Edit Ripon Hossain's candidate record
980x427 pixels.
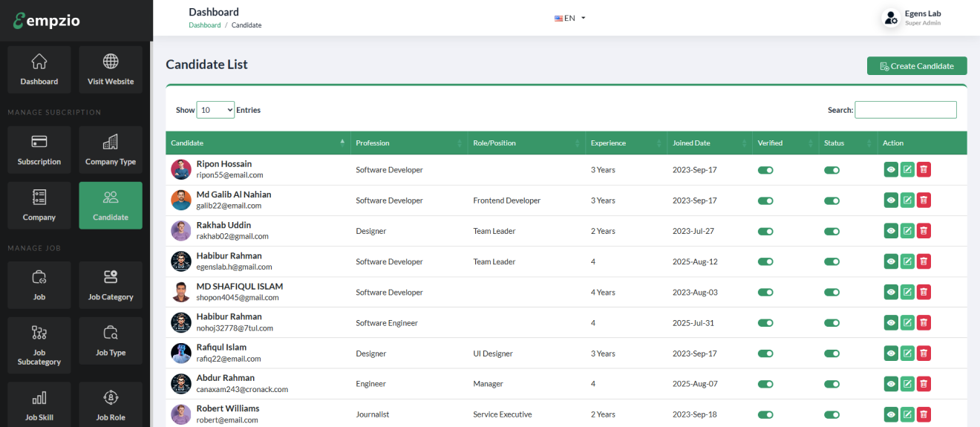click(x=907, y=170)
